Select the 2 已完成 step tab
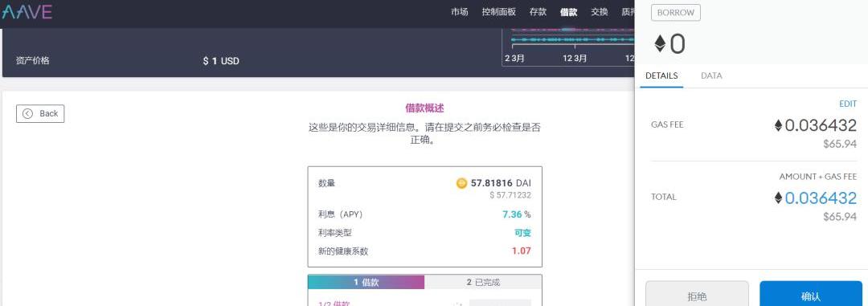Screen dimensions: 868x306 point(483,282)
